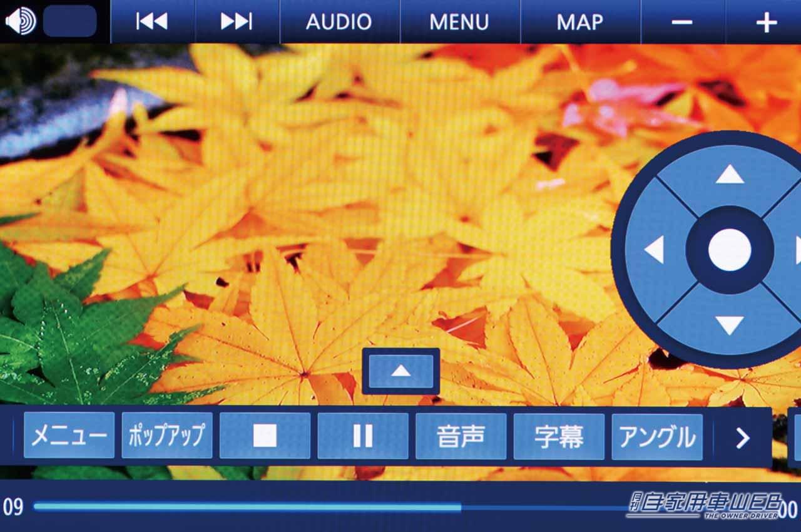
Task: Open the ポップアップ popup menu
Action: coord(166,436)
